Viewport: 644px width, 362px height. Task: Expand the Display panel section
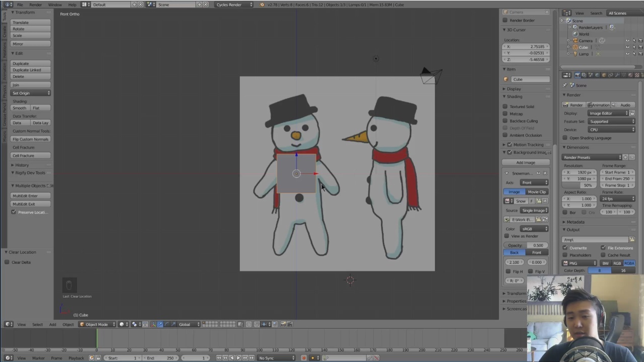[514, 89]
